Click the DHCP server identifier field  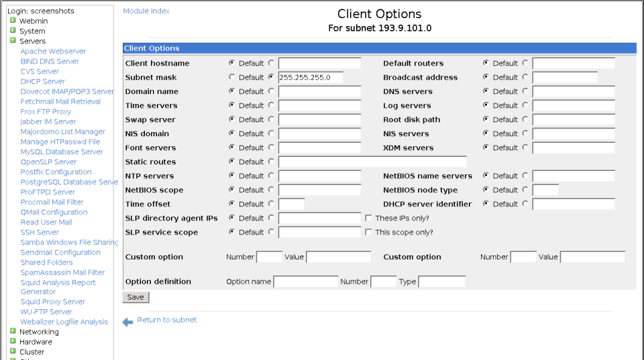coord(574,204)
